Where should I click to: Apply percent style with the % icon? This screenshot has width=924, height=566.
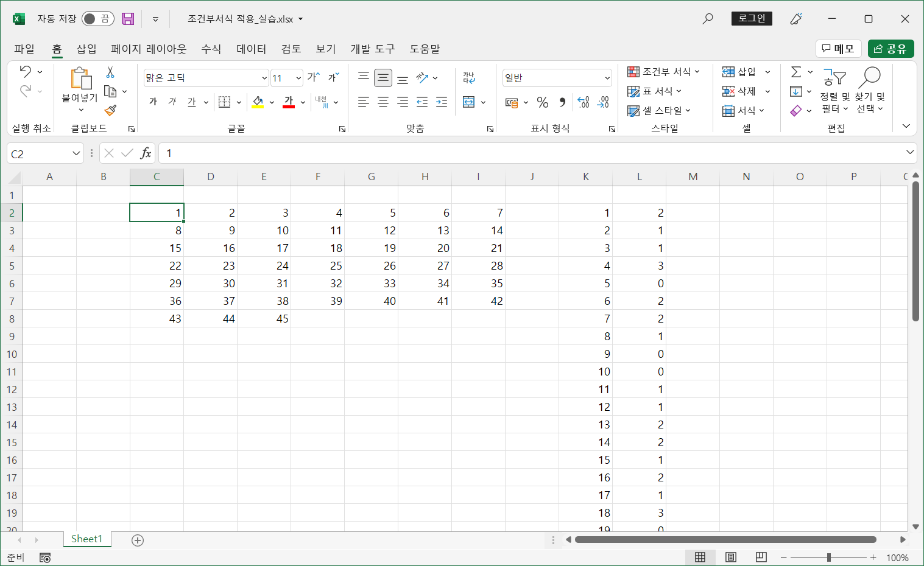(x=543, y=102)
